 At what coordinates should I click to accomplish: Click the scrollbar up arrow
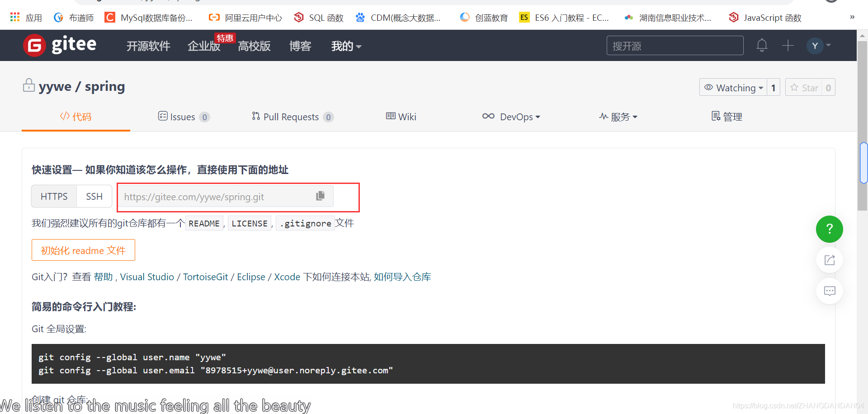coord(863,35)
